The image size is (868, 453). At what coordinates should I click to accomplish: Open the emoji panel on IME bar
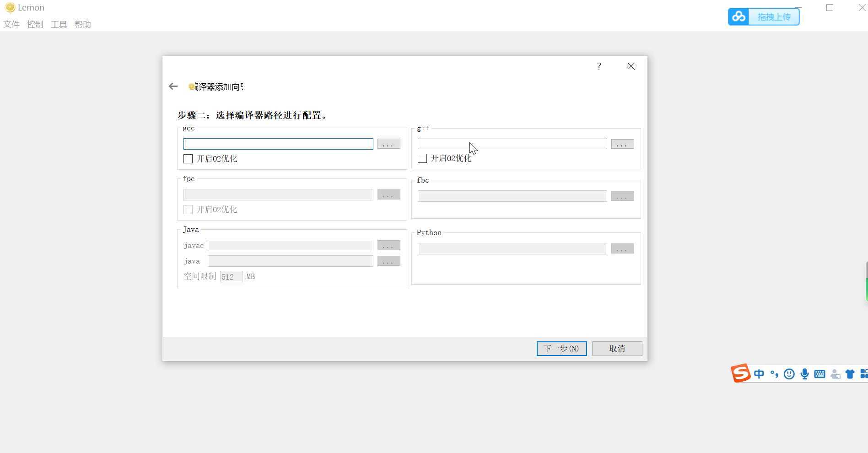tap(789, 374)
